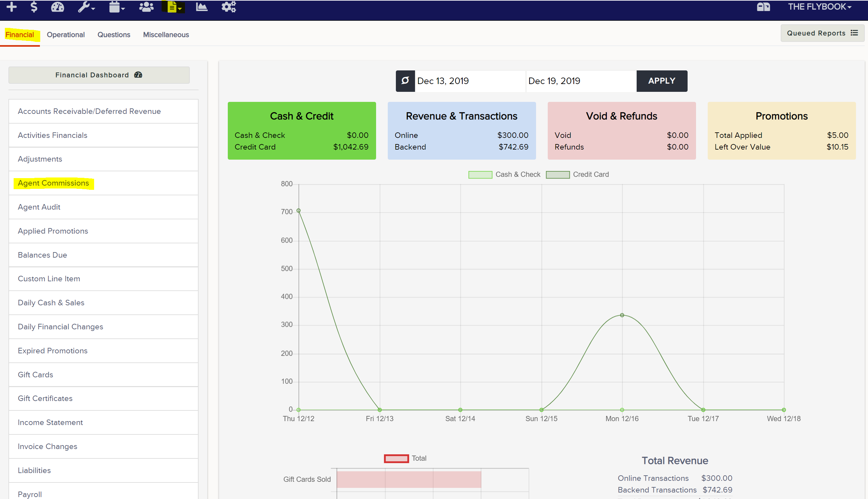
Task: Expand the wrench tools dropdown
Action: click(86, 7)
